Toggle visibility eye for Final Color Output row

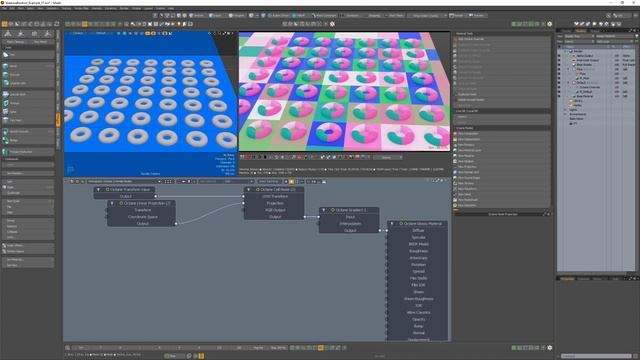[559, 60]
